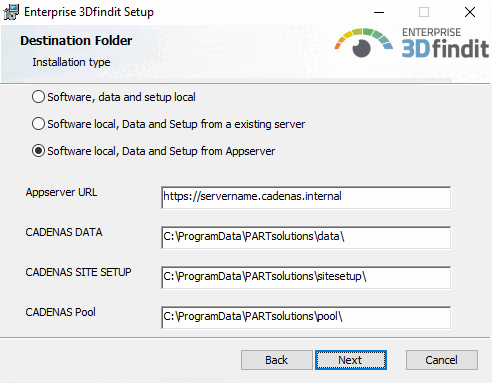Click the 'Destination Folder' heading
The height and width of the screenshot is (383, 492).
76,41
